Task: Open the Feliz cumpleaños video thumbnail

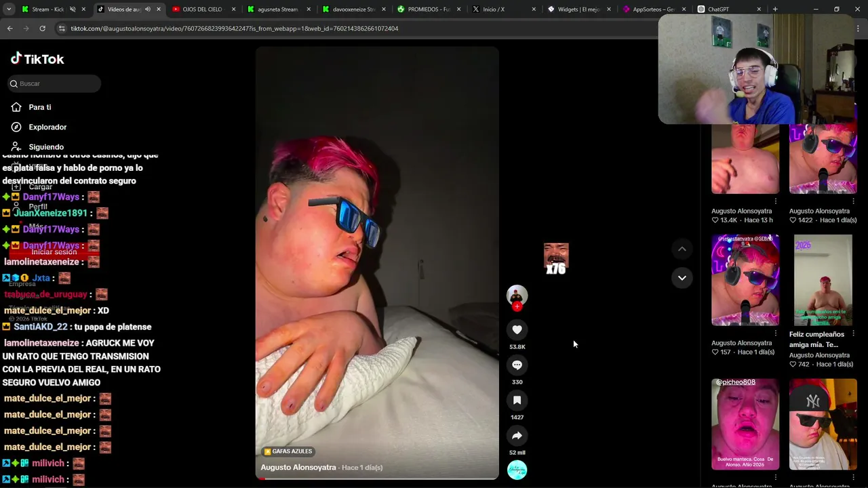Action: point(823,281)
